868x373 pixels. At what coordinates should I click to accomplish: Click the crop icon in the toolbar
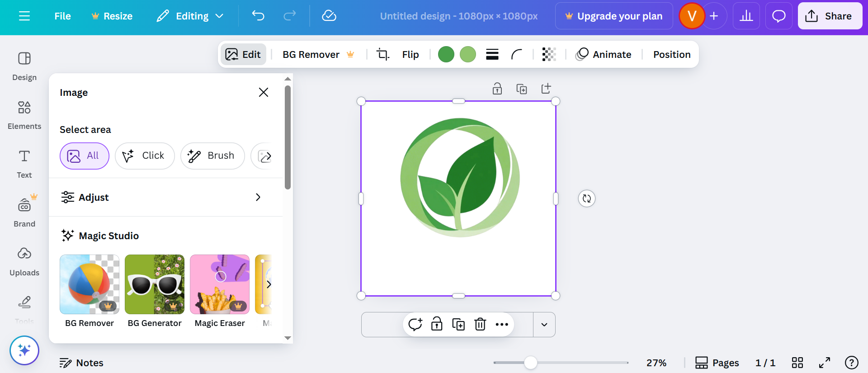[x=382, y=55]
